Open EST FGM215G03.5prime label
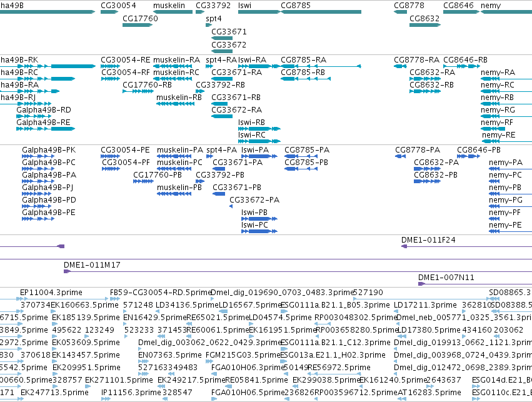Screen dimensions: 532x402 point(243,356)
